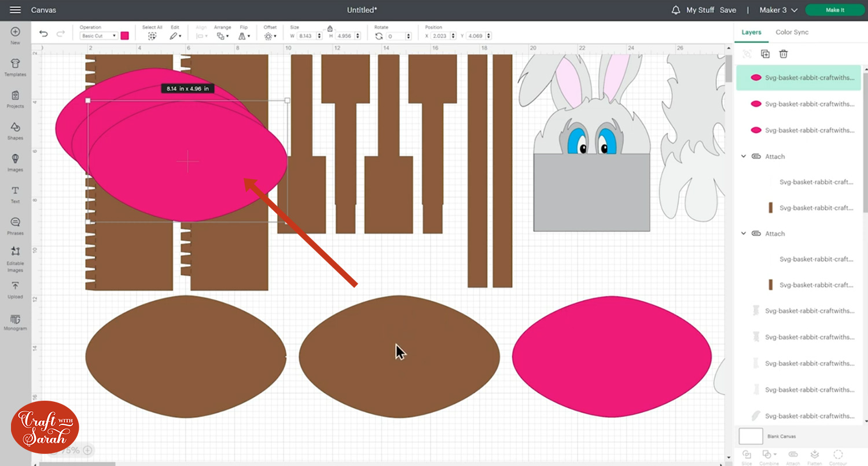Toggle the size aspect ratio lock

coord(330,28)
